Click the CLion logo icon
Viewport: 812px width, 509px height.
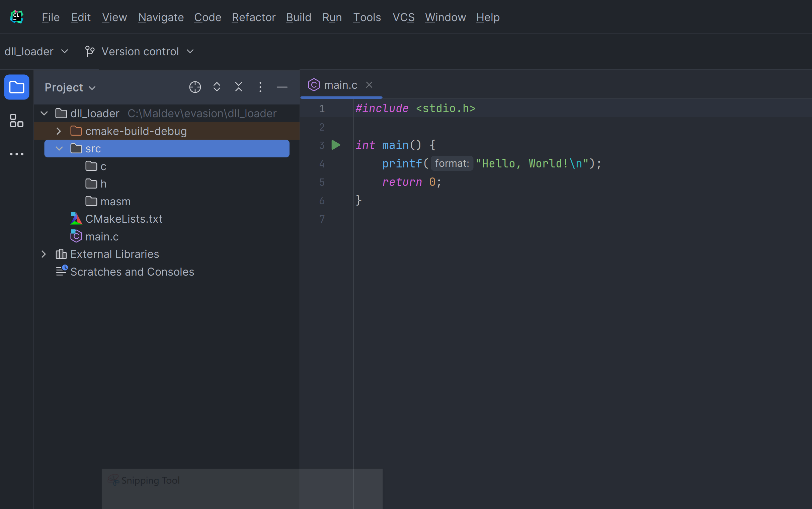[x=16, y=17]
